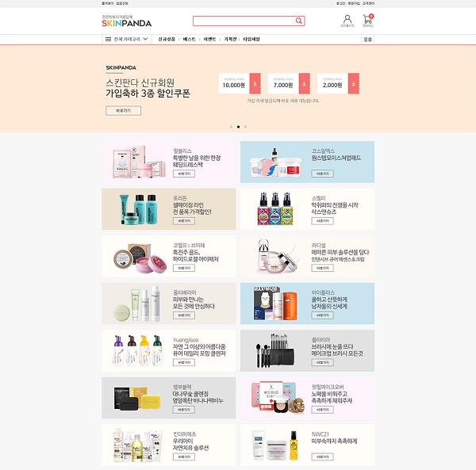Open the 킨더퍼퓸 bottles product image
The image size is (476, 470).
pos(138,445)
